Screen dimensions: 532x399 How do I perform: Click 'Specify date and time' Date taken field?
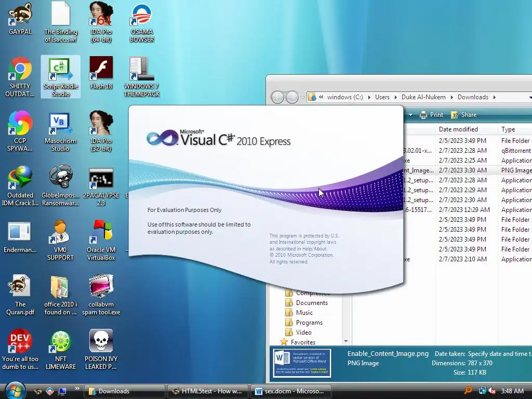point(500,353)
